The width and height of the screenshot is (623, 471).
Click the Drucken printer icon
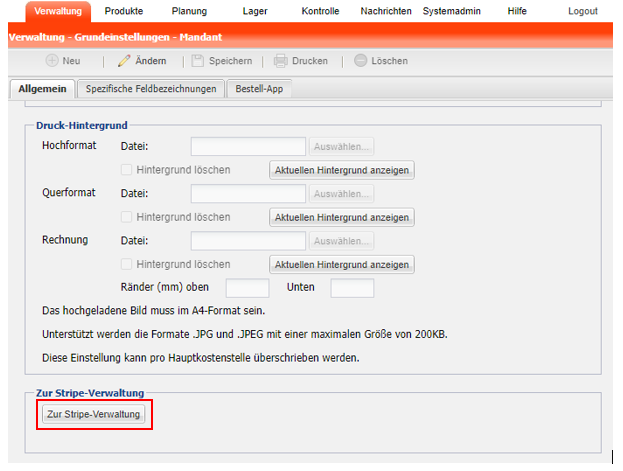(x=282, y=61)
